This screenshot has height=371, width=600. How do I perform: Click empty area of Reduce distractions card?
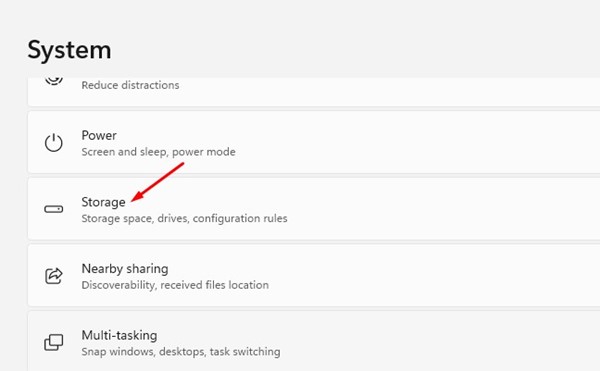point(383,91)
